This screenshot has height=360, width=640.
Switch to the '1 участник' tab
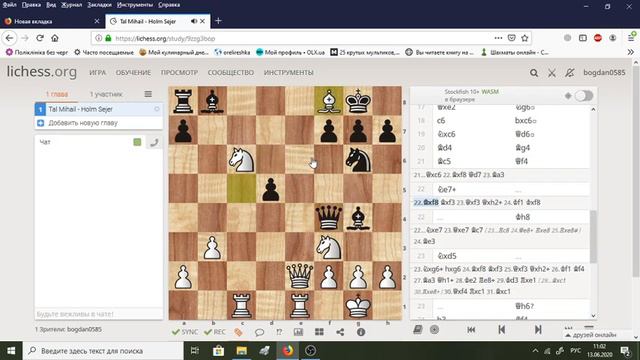point(106,94)
